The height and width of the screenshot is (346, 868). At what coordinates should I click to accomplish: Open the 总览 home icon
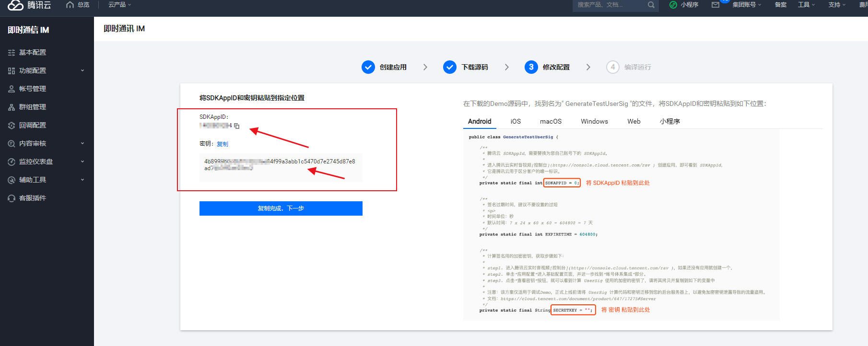(x=70, y=5)
